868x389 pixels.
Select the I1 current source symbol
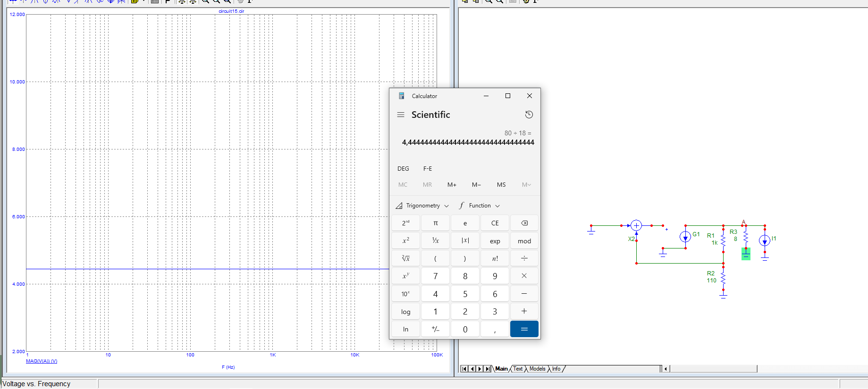pyautogui.click(x=765, y=240)
